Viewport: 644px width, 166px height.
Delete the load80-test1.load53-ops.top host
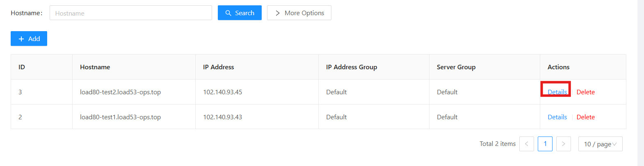[x=585, y=117]
